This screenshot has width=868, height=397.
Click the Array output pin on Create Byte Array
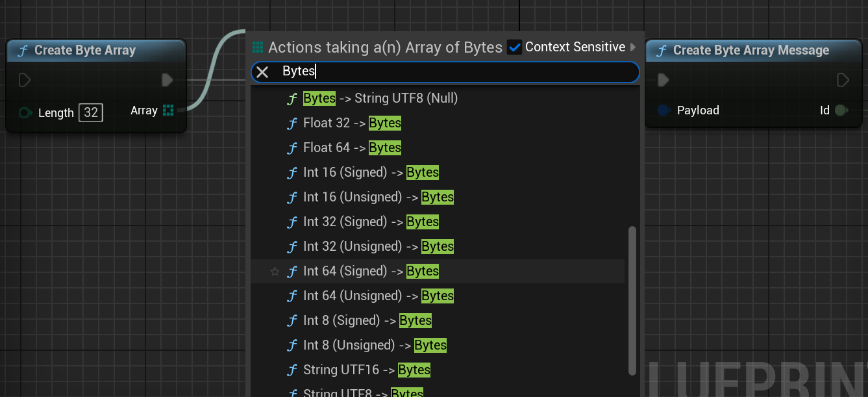(169, 110)
